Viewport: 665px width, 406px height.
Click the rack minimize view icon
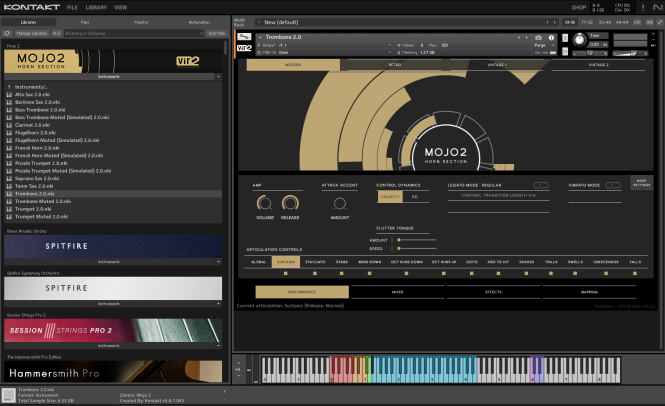[660, 22]
